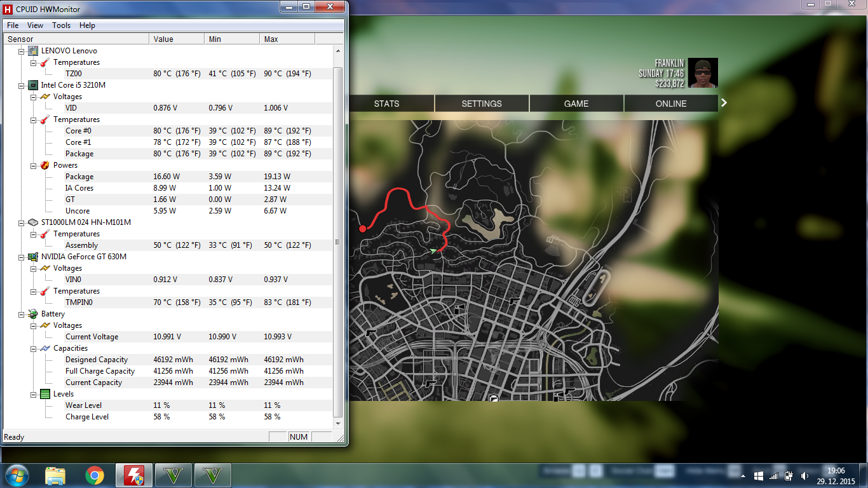Click the Max column header
This screenshot has width=868, height=488.
click(286, 39)
